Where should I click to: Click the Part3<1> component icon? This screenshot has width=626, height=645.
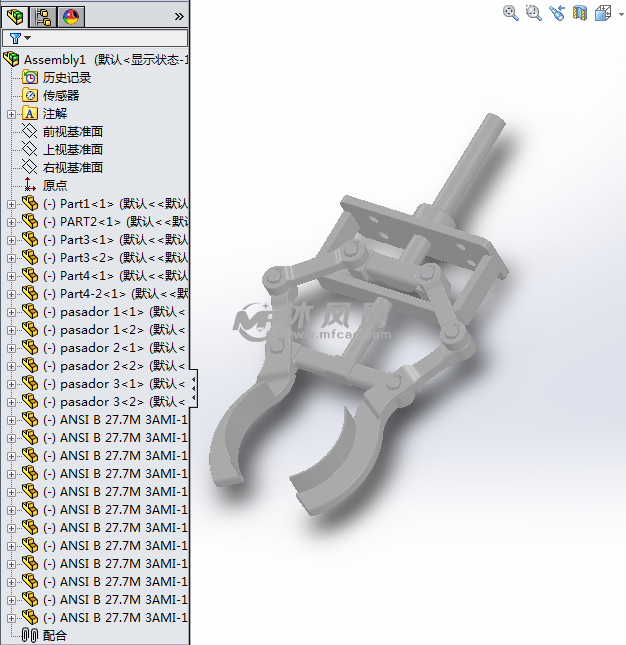pyautogui.click(x=30, y=239)
